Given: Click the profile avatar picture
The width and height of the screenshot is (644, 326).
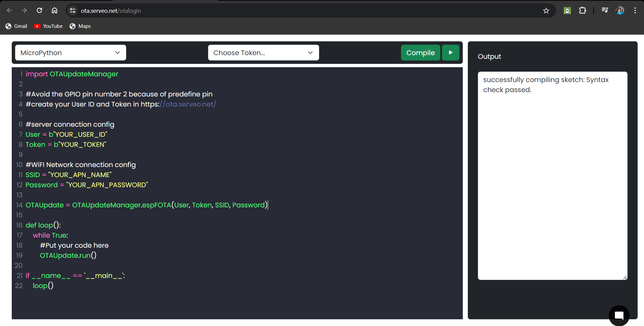Looking at the screenshot, I should [x=620, y=10].
